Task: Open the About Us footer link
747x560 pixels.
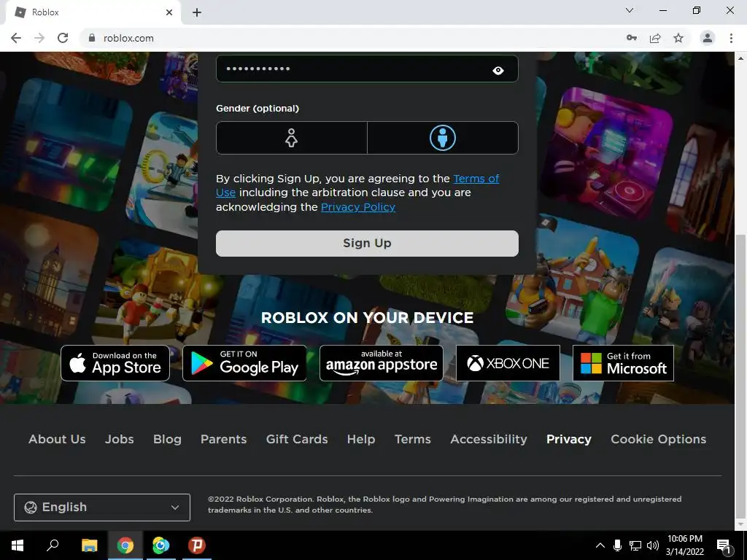Action: point(57,439)
